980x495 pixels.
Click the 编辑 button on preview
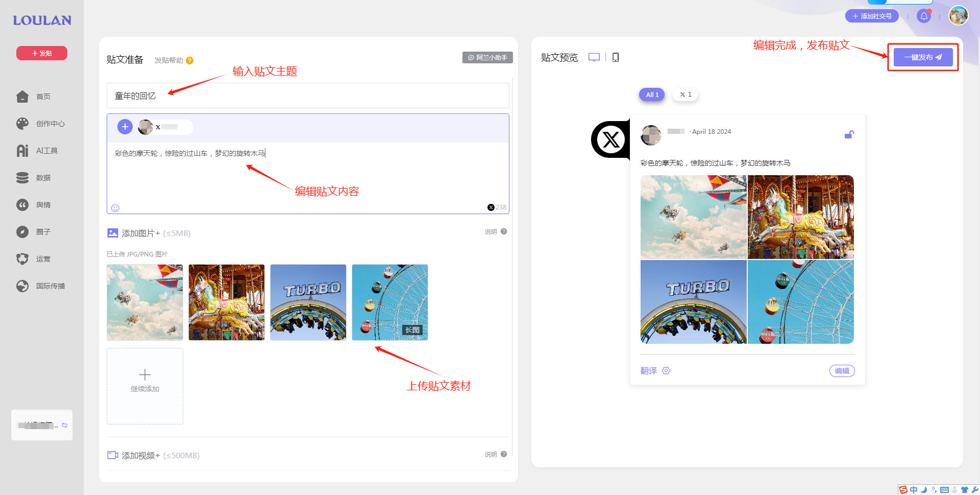[842, 371]
